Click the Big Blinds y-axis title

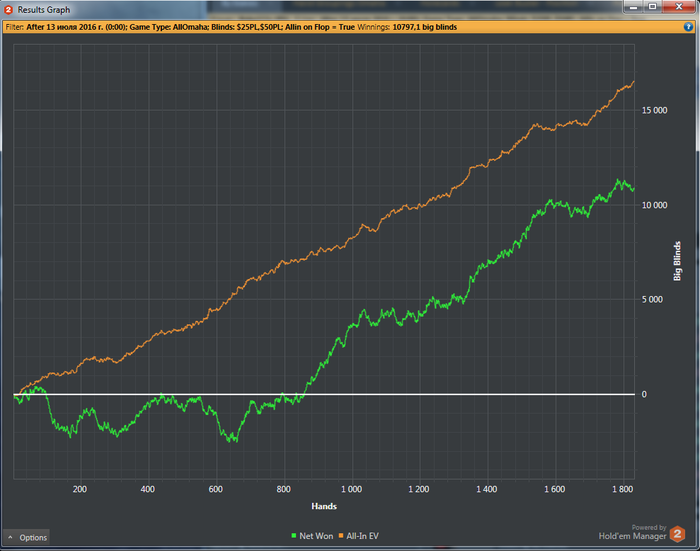coord(677,261)
